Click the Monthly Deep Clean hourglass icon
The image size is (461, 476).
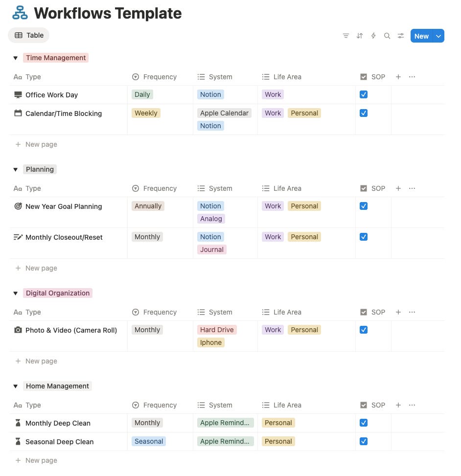pos(18,423)
